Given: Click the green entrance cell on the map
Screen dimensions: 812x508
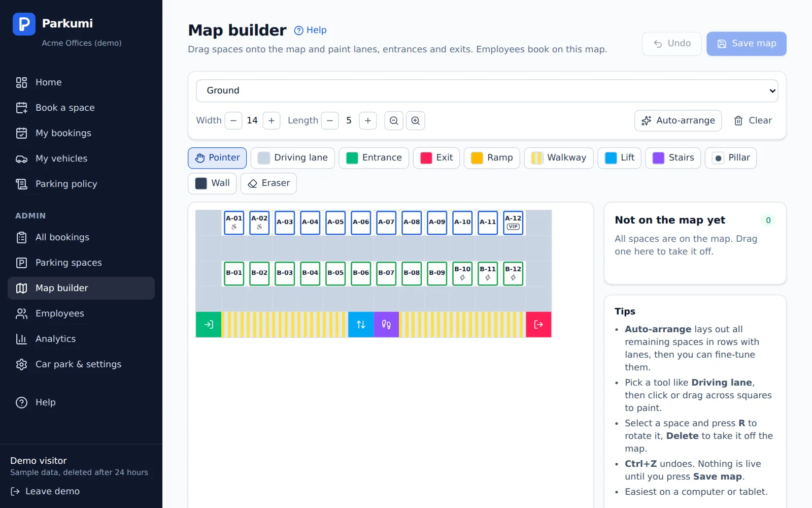Looking at the screenshot, I should 209,325.
